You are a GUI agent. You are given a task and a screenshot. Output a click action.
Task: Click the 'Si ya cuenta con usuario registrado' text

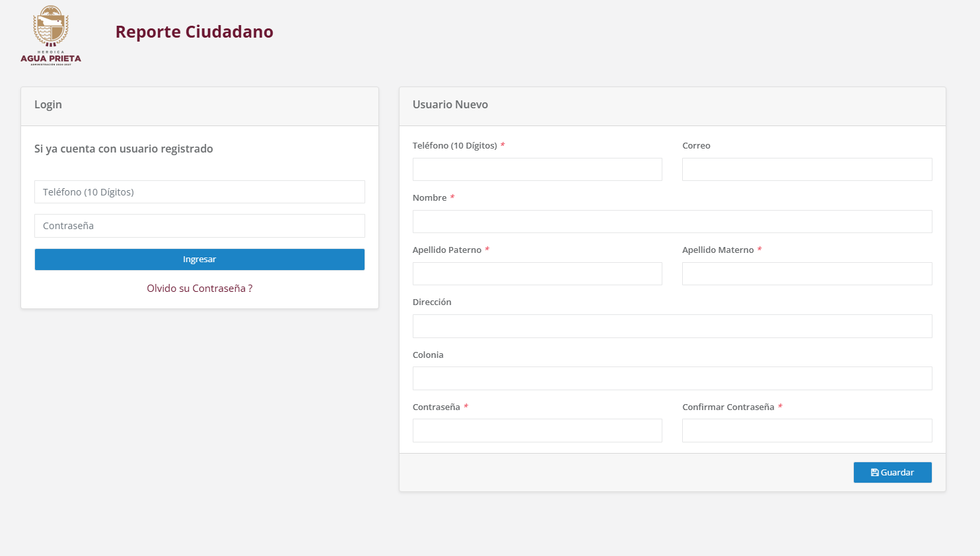click(x=123, y=149)
